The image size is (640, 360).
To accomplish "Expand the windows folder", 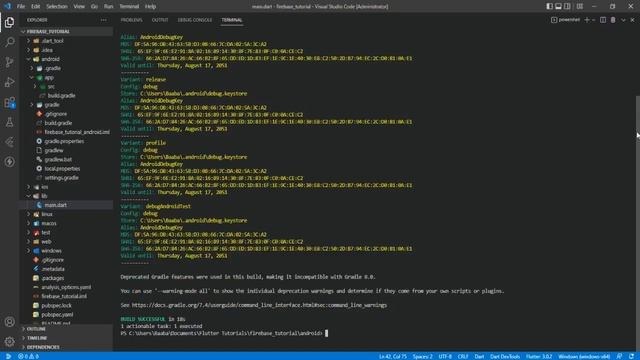I will [x=66, y=251].
